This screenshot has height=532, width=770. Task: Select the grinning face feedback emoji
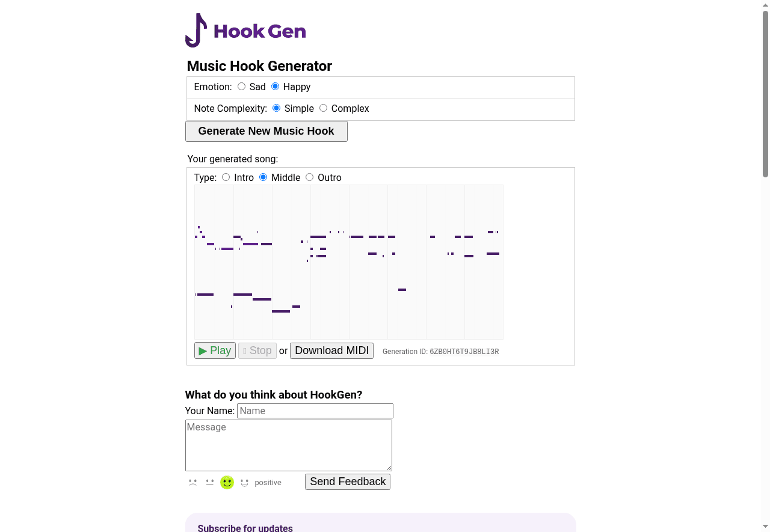[244, 482]
